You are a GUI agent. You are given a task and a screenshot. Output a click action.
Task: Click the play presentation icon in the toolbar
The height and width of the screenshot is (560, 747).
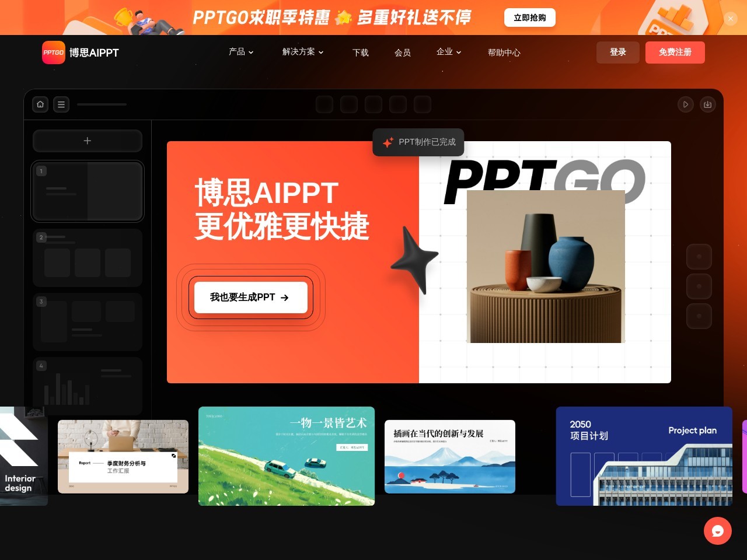click(x=686, y=104)
